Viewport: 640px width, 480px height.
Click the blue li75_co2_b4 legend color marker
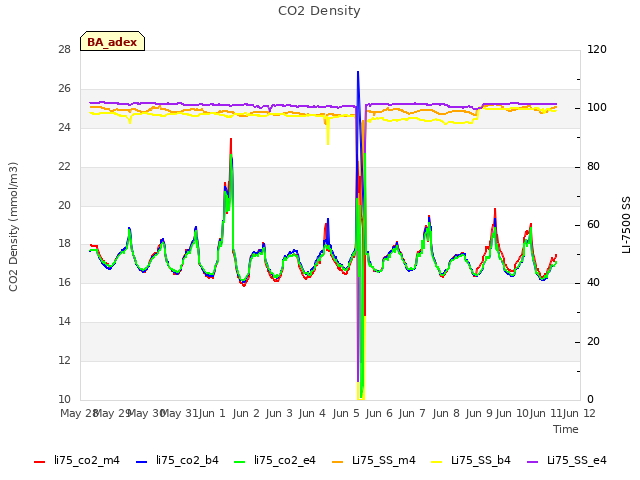(x=141, y=462)
